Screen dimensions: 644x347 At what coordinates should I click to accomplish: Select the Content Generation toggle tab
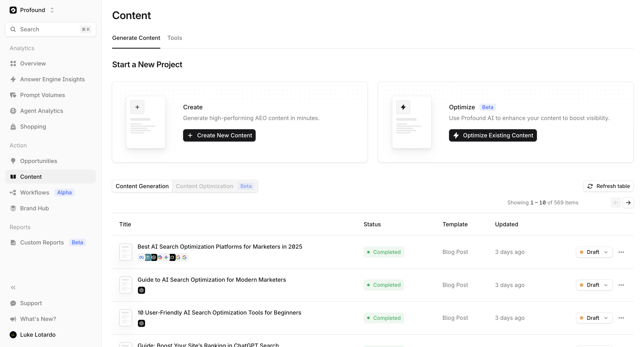coord(142,186)
